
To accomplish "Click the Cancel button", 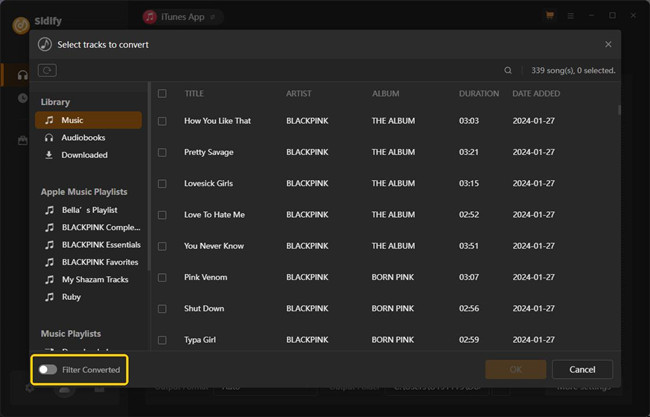I will coord(582,369).
